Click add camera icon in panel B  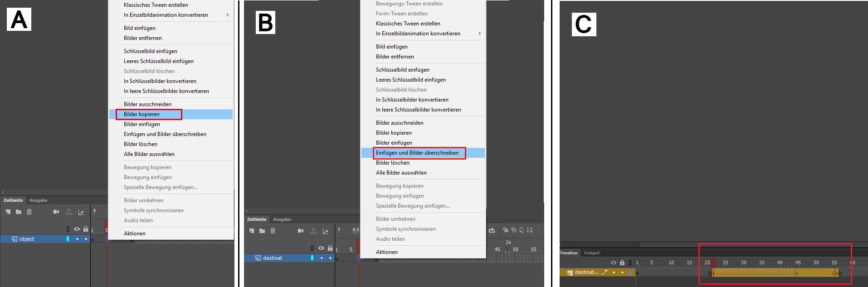301,231
